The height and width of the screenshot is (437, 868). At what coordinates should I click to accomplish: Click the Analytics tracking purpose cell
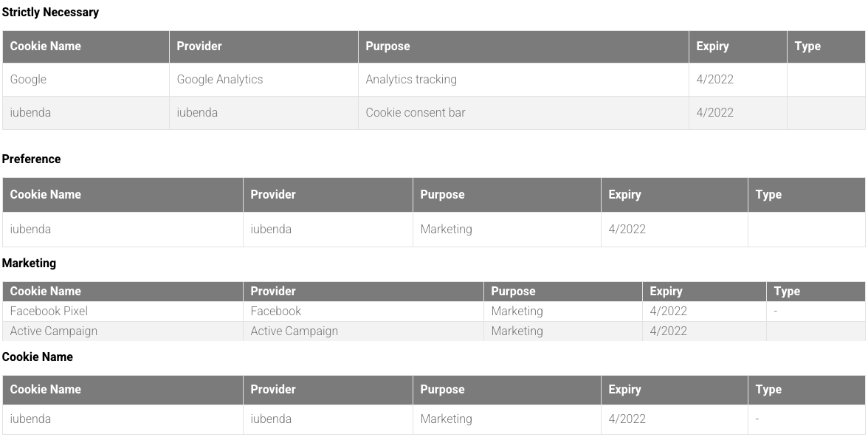(523, 79)
